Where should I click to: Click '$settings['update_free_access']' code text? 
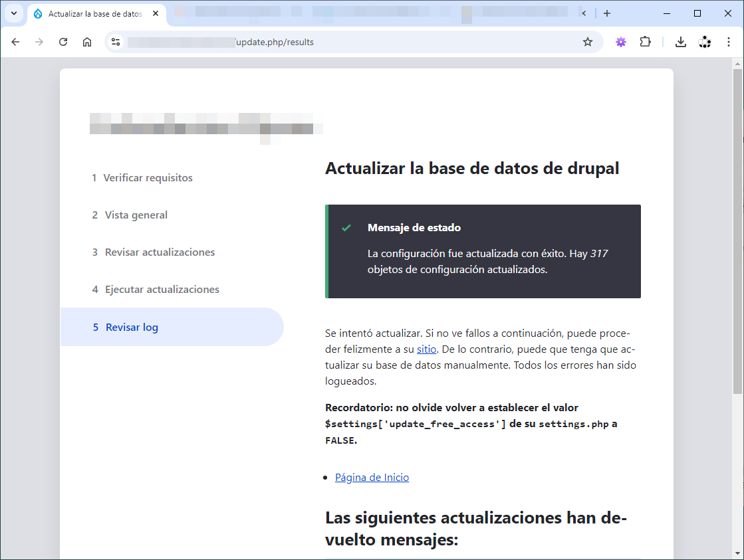[415, 424]
